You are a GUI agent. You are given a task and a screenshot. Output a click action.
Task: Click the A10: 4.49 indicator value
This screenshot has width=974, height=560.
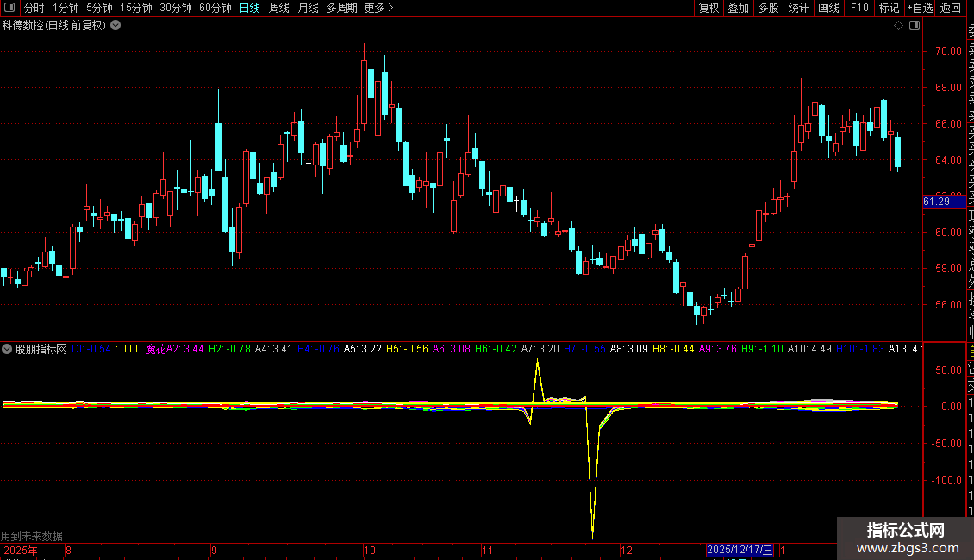809,349
